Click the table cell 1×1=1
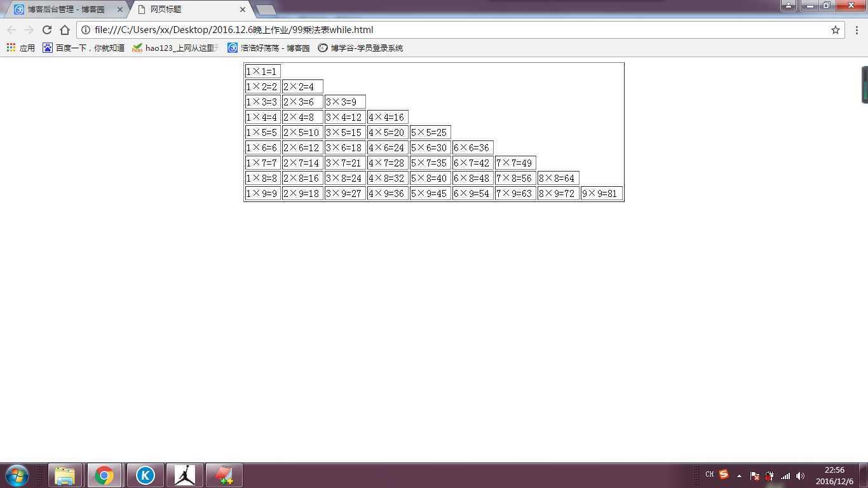868x488 pixels. click(263, 71)
